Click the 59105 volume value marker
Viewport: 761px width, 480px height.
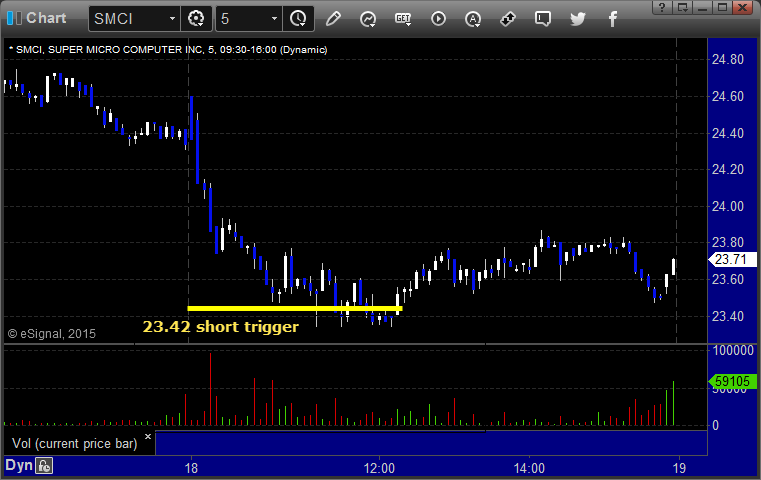coord(732,381)
